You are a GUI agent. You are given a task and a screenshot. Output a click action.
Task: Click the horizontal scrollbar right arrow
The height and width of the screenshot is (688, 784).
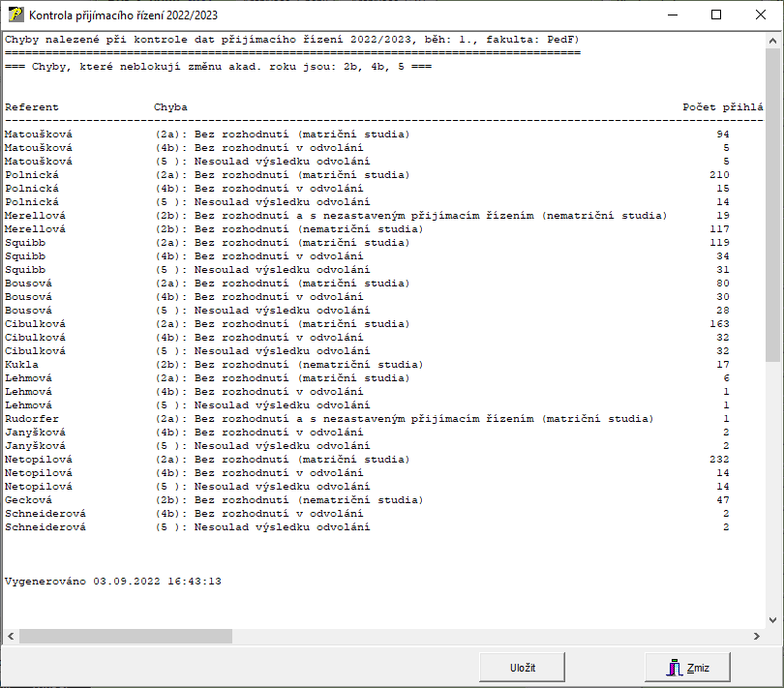click(758, 636)
